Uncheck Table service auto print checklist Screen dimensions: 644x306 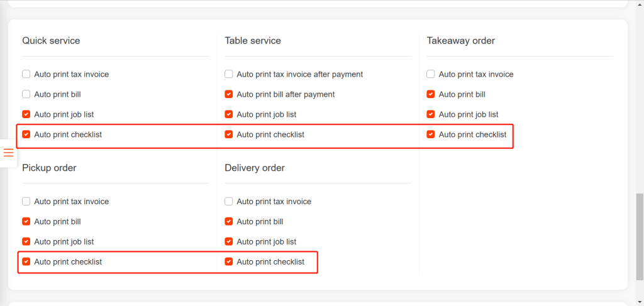point(229,134)
